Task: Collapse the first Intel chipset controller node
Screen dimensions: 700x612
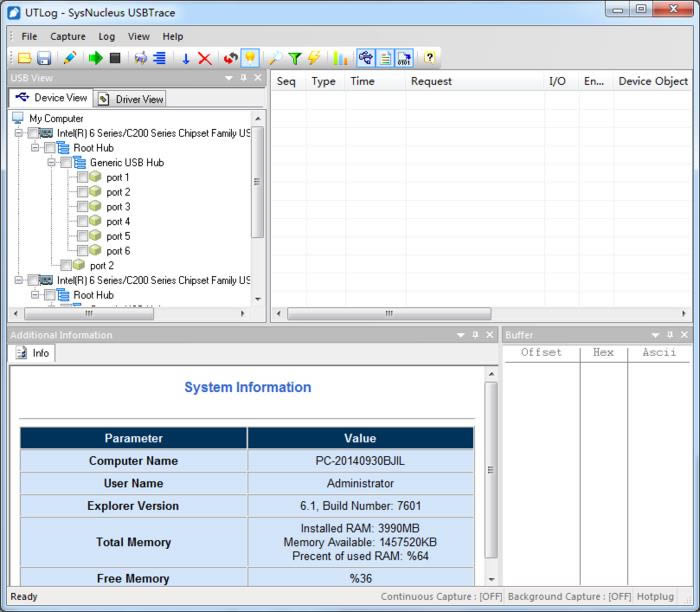Action: (x=18, y=133)
